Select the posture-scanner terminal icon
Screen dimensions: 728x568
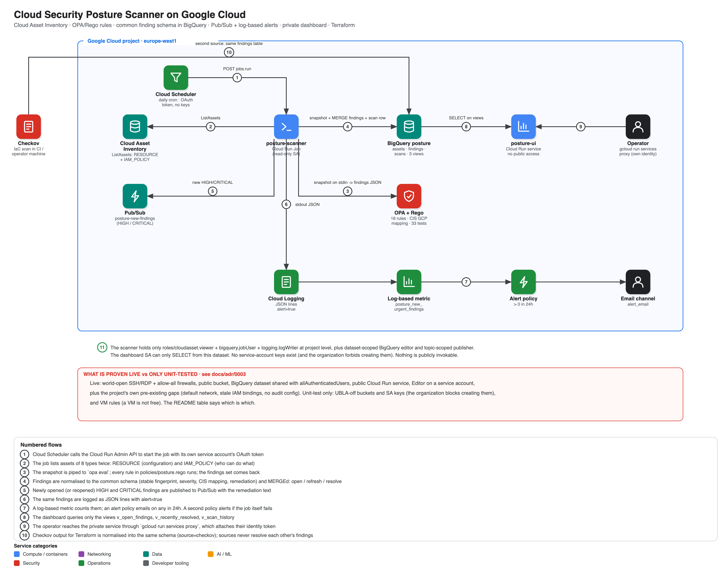286,127
